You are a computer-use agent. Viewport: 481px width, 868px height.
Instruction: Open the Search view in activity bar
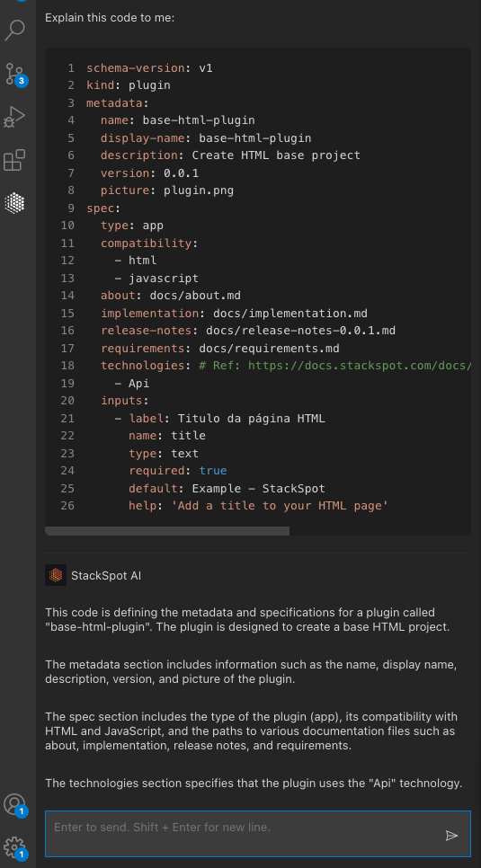pos(15,31)
